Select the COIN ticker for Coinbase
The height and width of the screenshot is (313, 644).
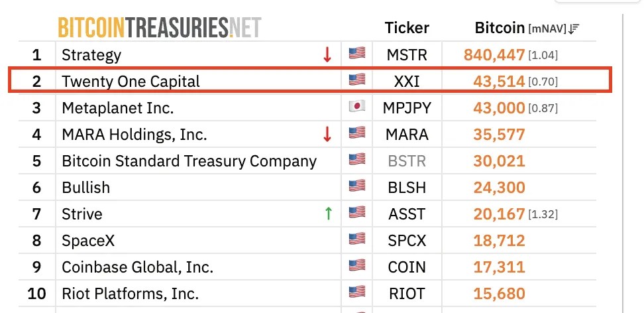click(x=407, y=267)
